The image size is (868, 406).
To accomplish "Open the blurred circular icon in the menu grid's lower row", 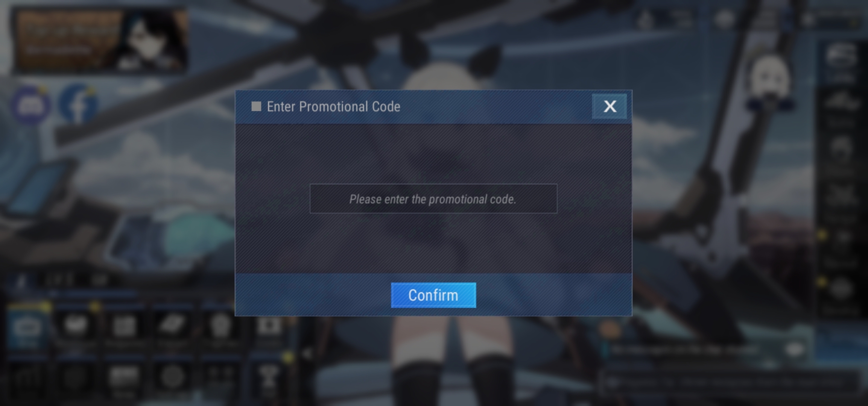I will click(x=172, y=377).
